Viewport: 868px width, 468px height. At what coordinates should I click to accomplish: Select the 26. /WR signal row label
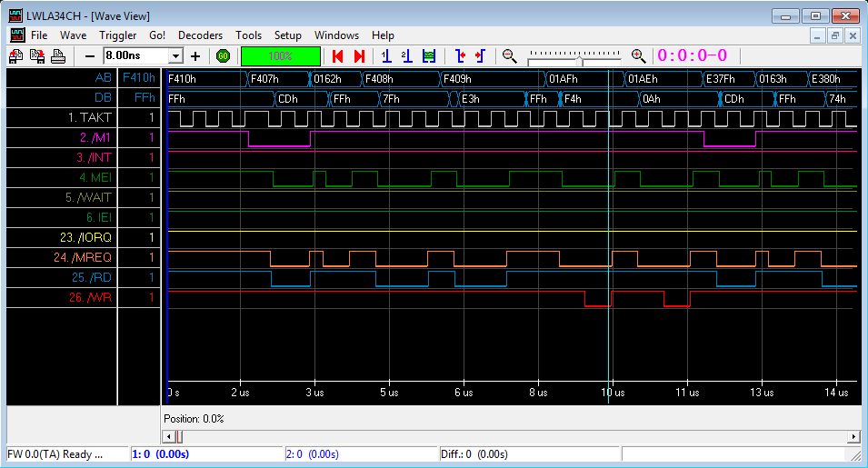point(90,298)
